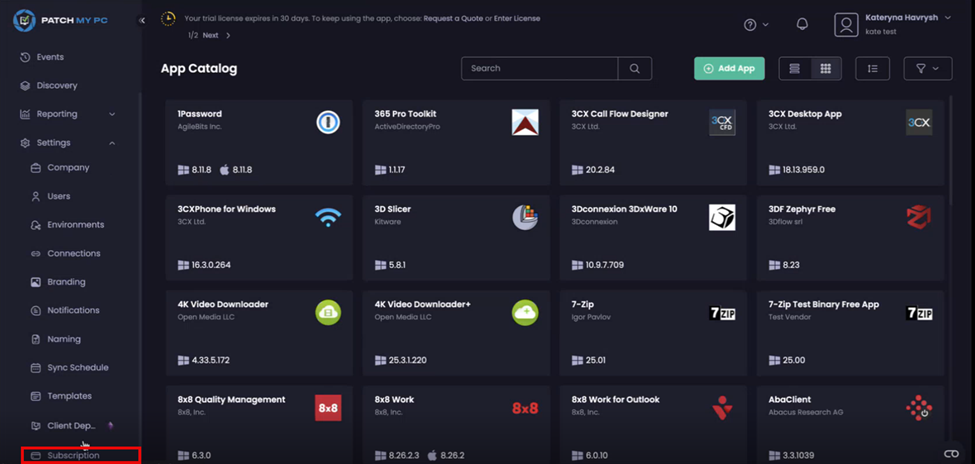Open Client Deployment settings item
The image size is (975, 464).
point(72,426)
